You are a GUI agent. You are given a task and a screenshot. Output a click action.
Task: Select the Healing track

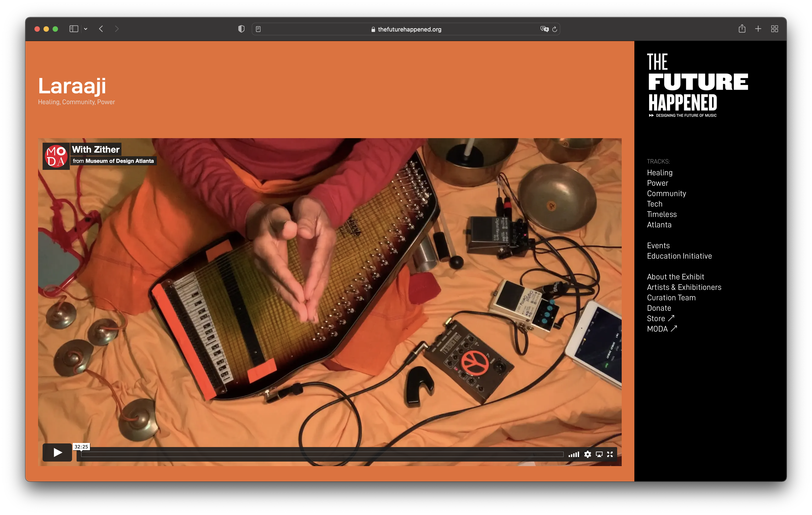tap(659, 173)
